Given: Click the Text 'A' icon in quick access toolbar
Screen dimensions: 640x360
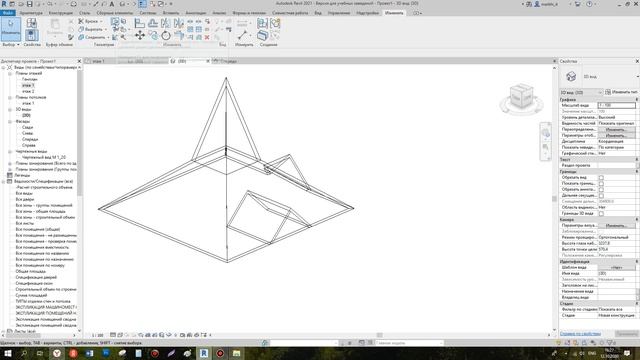Looking at the screenshot, I should (x=111, y=4).
